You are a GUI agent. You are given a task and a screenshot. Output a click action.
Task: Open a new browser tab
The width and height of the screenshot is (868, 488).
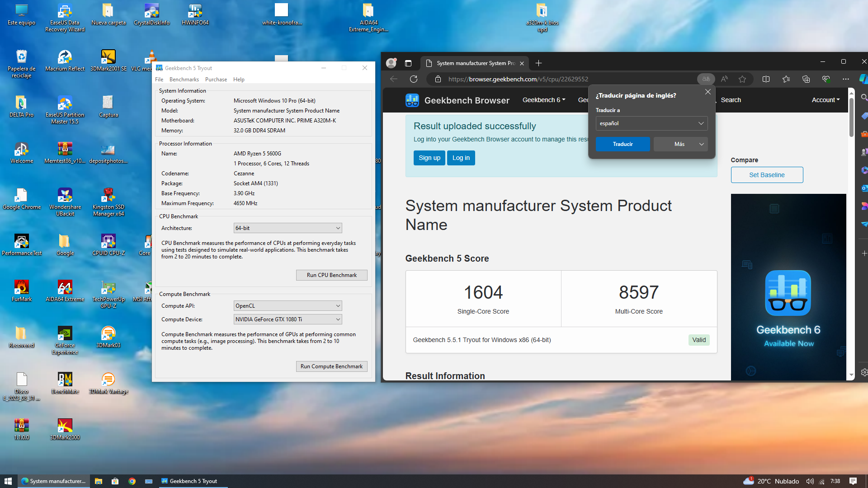(538, 63)
